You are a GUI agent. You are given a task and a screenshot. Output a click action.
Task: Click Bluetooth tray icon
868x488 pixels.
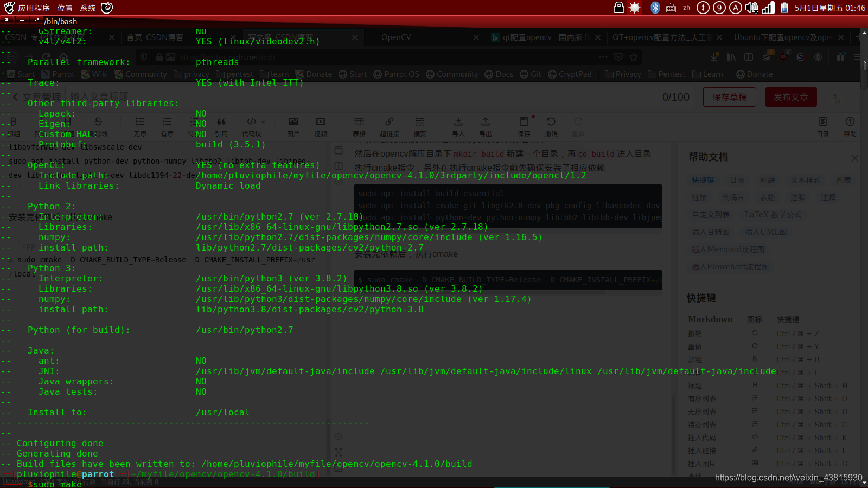click(x=655, y=8)
